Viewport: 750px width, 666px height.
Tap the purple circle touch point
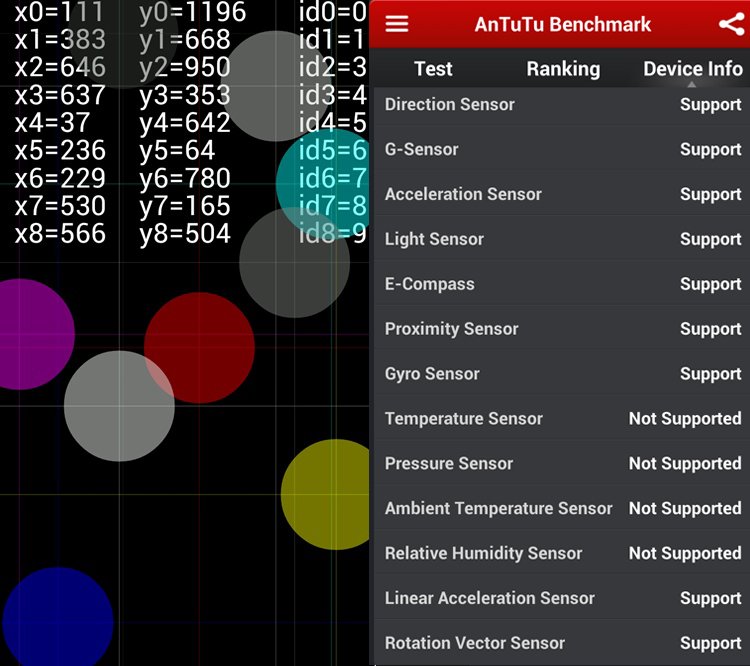point(25,334)
